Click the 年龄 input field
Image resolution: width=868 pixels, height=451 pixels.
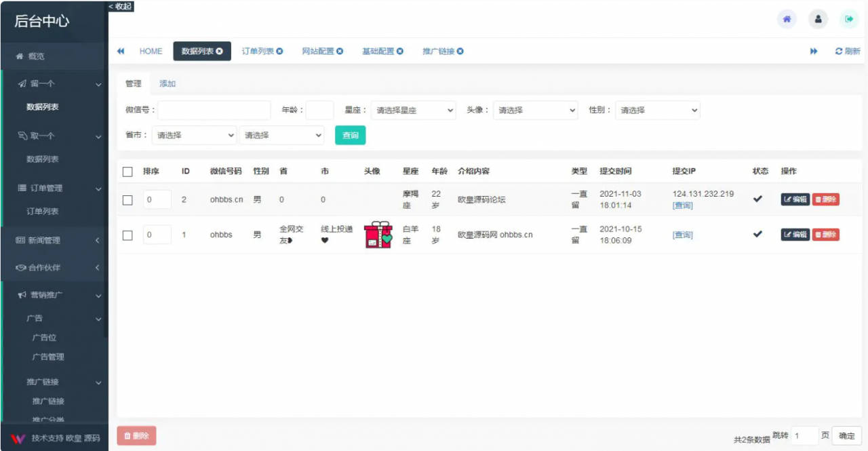(319, 110)
